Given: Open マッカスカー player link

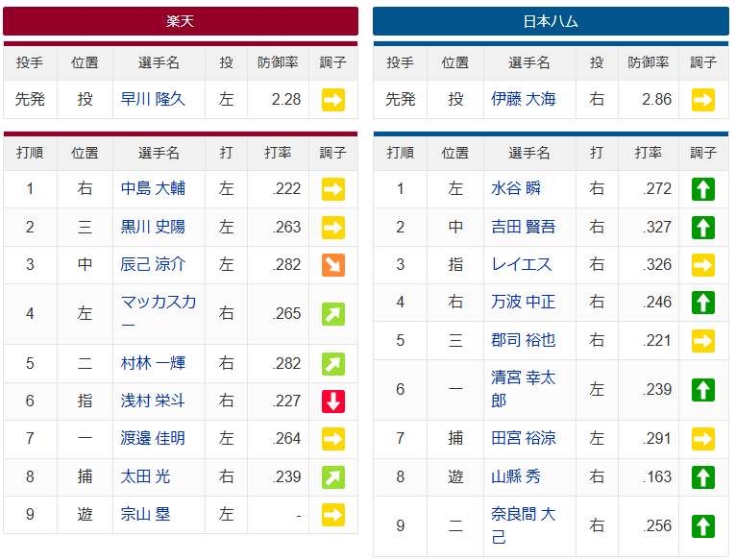Looking at the screenshot, I should click(x=159, y=313).
